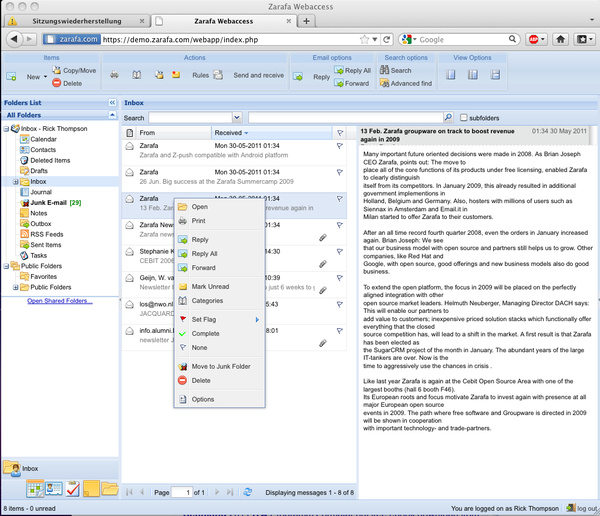
Task: Switch to Sitzungswiederherstellung browser tab
Action: click(x=77, y=21)
